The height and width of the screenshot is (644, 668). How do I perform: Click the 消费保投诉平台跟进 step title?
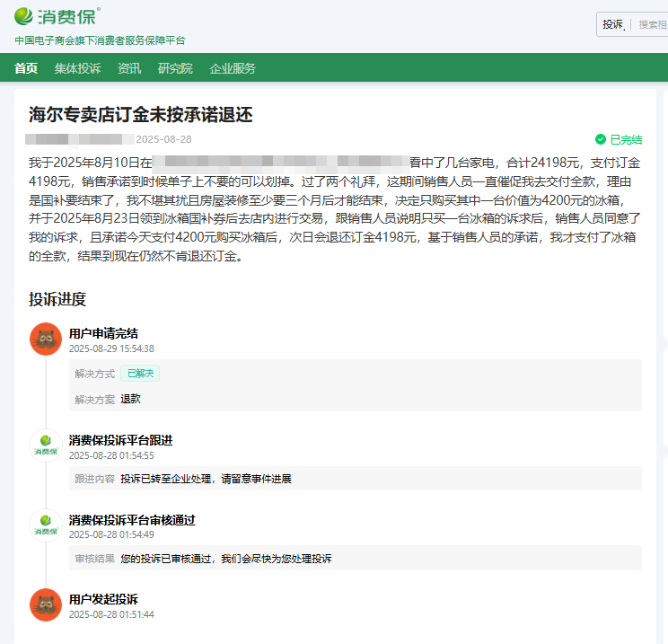click(x=120, y=440)
